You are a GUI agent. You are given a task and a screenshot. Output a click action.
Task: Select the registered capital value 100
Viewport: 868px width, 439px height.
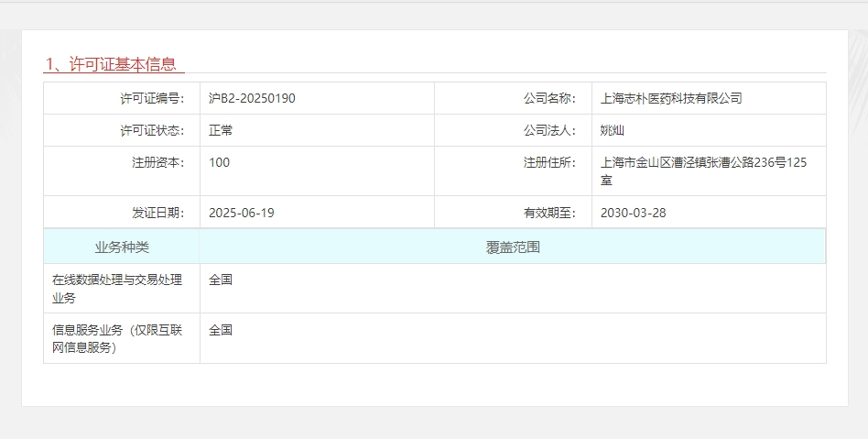point(220,162)
